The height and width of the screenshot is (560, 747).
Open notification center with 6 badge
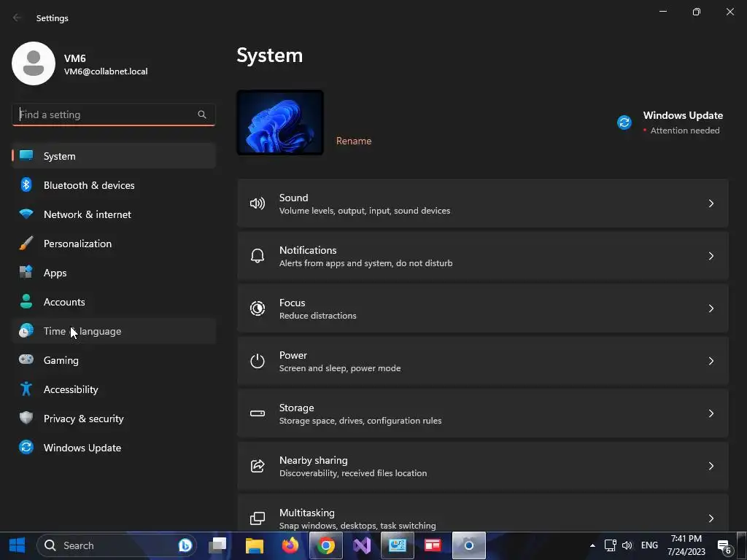pos(724,546)
